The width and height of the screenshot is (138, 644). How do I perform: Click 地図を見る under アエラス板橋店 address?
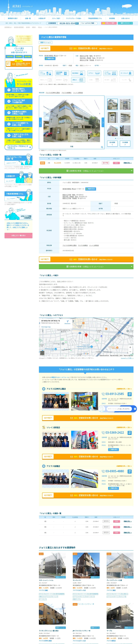113,488
